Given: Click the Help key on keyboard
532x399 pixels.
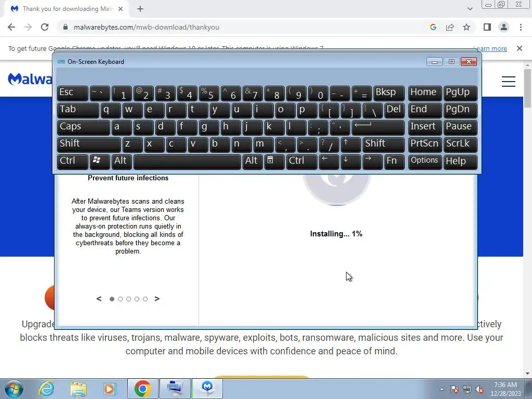Looking at the screenshot, I should pos(460,161).
